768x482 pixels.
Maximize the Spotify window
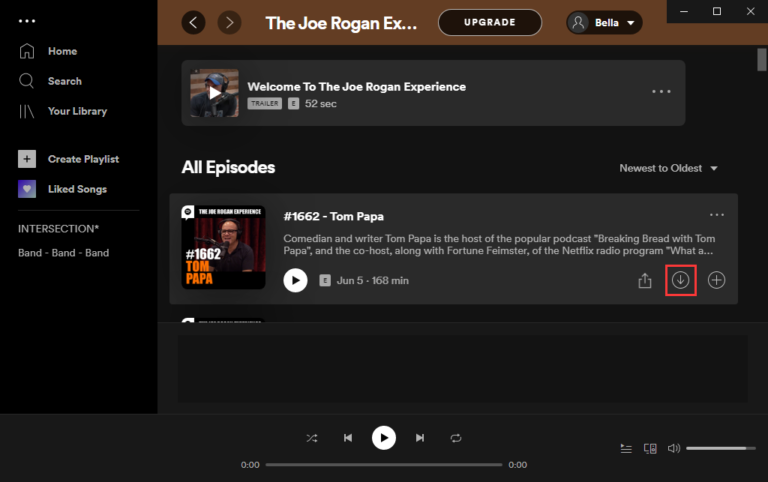tap(717, 11)
